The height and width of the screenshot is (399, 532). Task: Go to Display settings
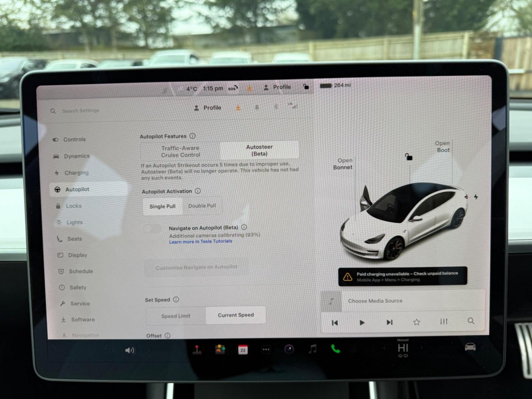click(72, 255)
